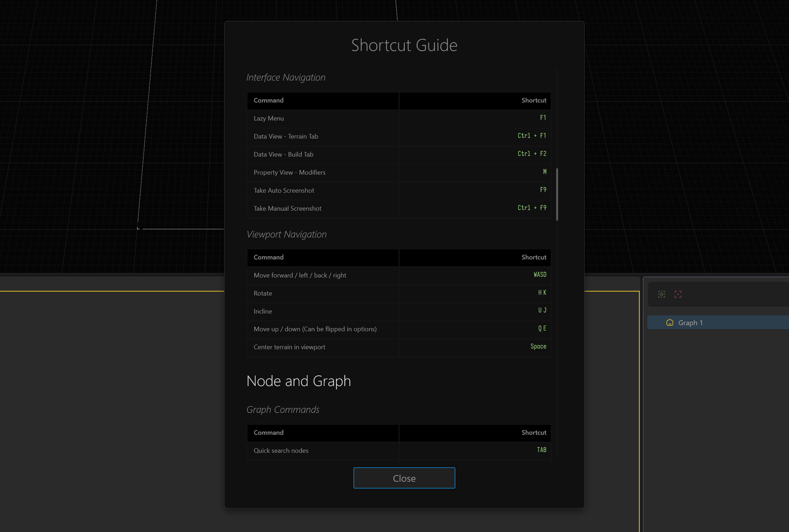Click the TAB shortcut next to Quick search nodes
Image resolution: width=789 pixels, height=532 pixels.
(x=541, y=450)
